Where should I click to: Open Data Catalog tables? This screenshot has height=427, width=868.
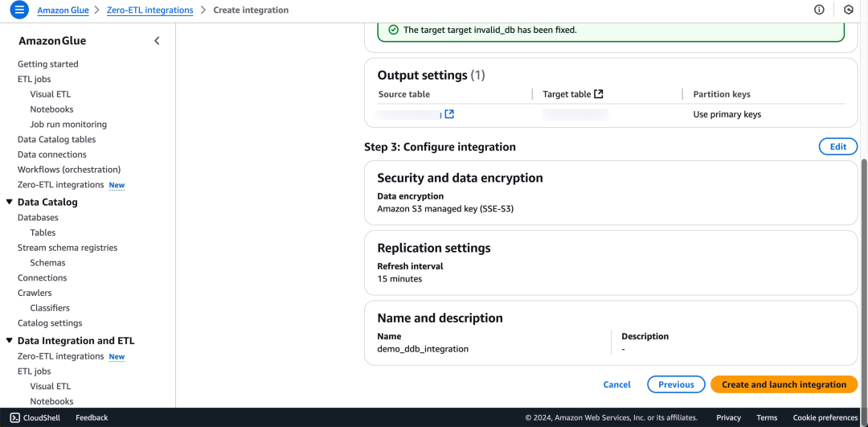tap(56, 140)
